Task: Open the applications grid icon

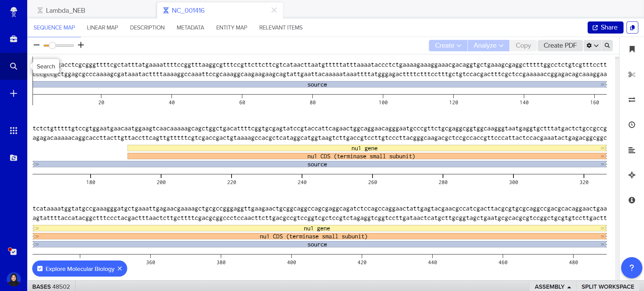Action: (x=13, y=130)
